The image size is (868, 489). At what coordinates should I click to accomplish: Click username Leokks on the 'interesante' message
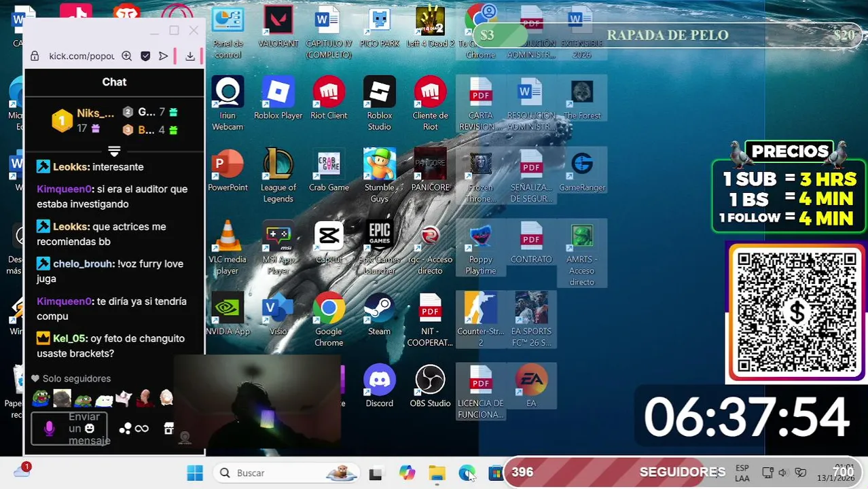(71, 167)
